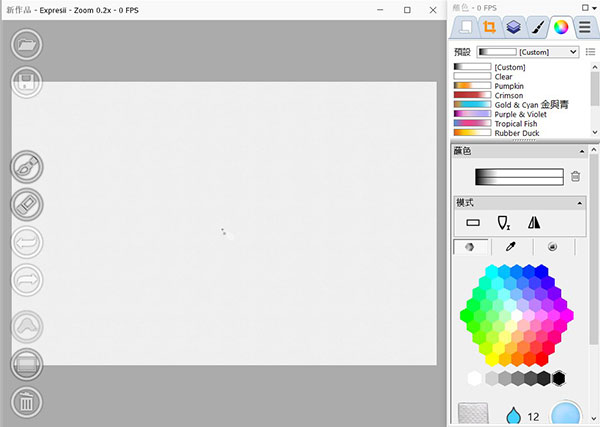Open the hamburger menu tab

pyautogui.click(x=584, y=28)
